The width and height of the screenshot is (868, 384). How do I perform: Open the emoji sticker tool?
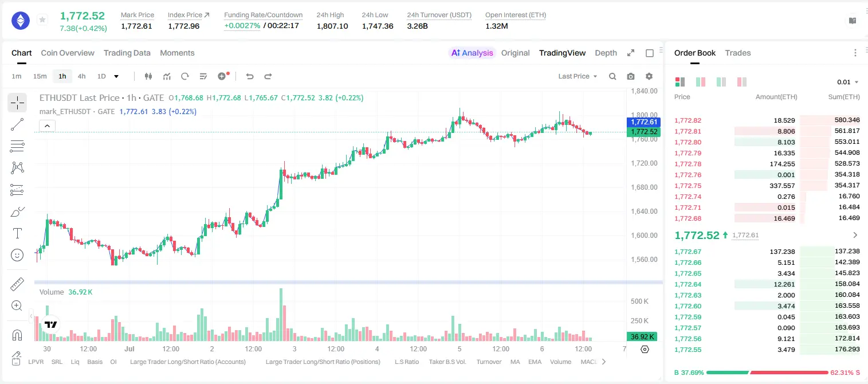tap(17, 255)
